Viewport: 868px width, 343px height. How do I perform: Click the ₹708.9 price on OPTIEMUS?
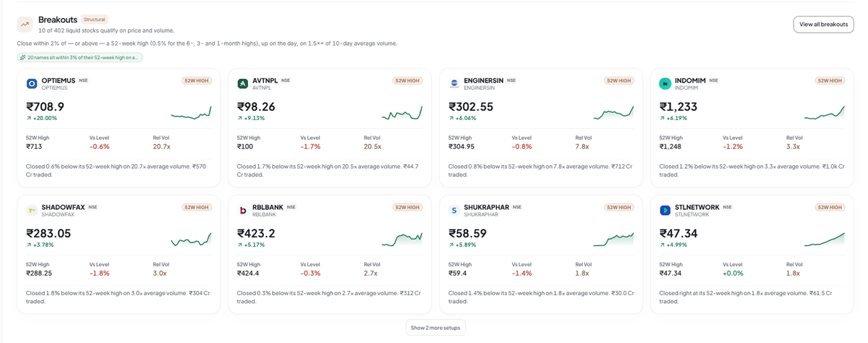pyautogui.click(x=45, y=106)
